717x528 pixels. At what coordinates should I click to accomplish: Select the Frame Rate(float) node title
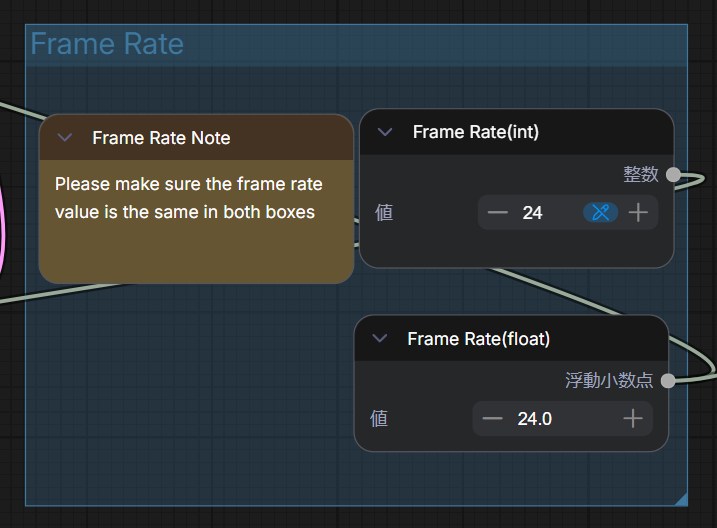point(478,339)
